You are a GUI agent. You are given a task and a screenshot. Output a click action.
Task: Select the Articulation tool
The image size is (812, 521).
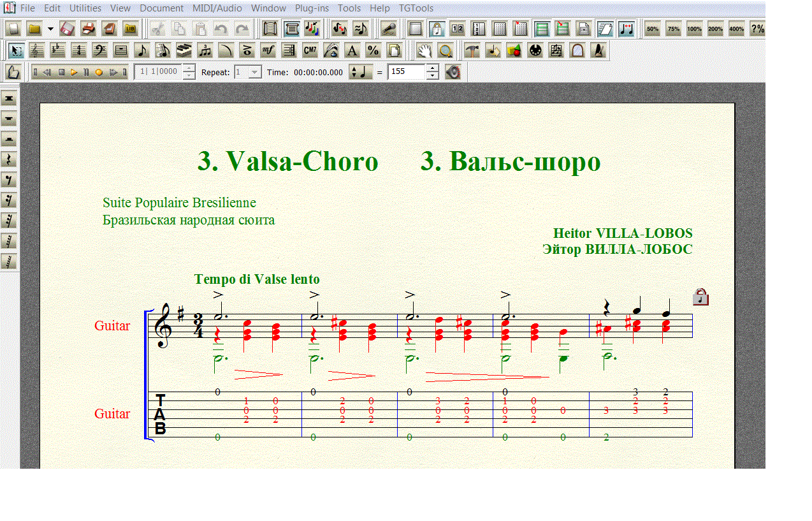pos(247,50)
